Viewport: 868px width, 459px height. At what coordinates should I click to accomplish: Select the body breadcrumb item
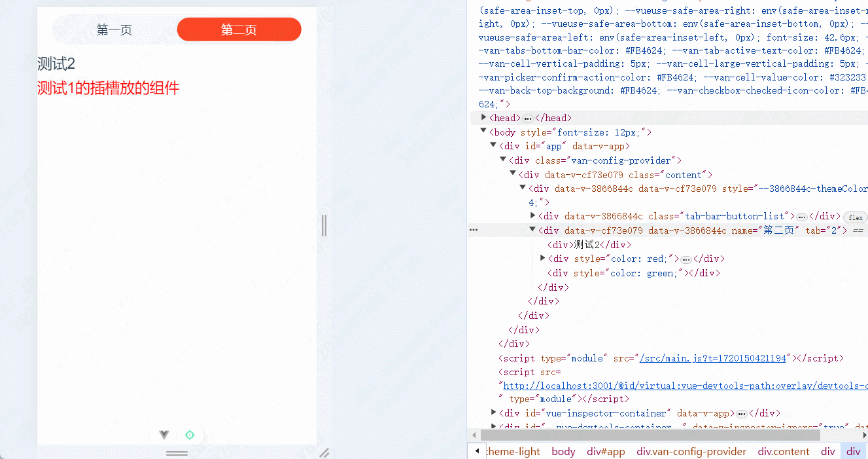pyautogui.click(x=563, y=452)
